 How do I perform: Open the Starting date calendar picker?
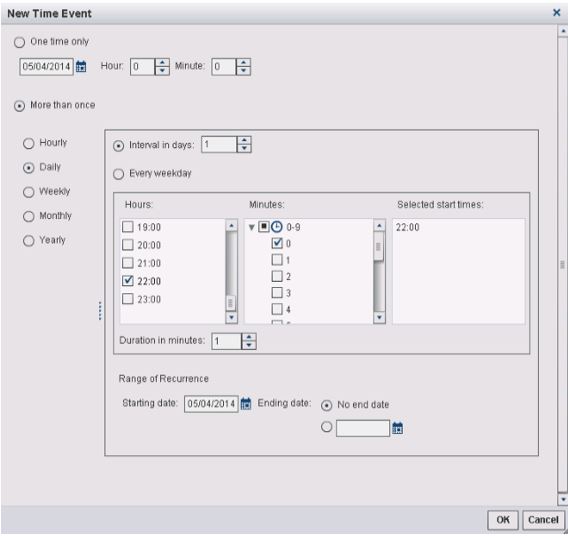pyautogui.click(x=246, y=404)
